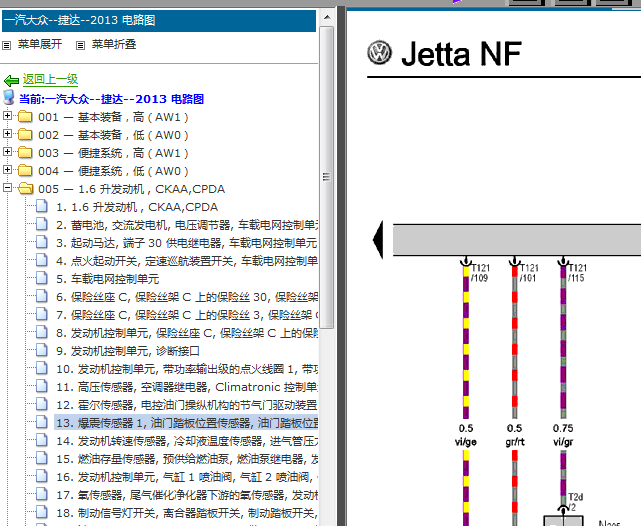
Task: Open page 16. 气缸 1 喷油阀
Action: click(x=187, y=477)
